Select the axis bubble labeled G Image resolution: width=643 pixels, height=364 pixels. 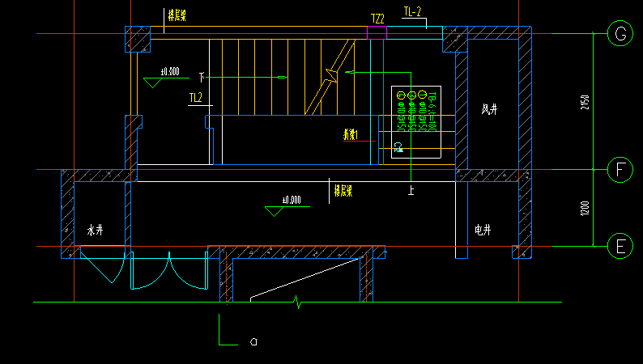pos(620,34)
